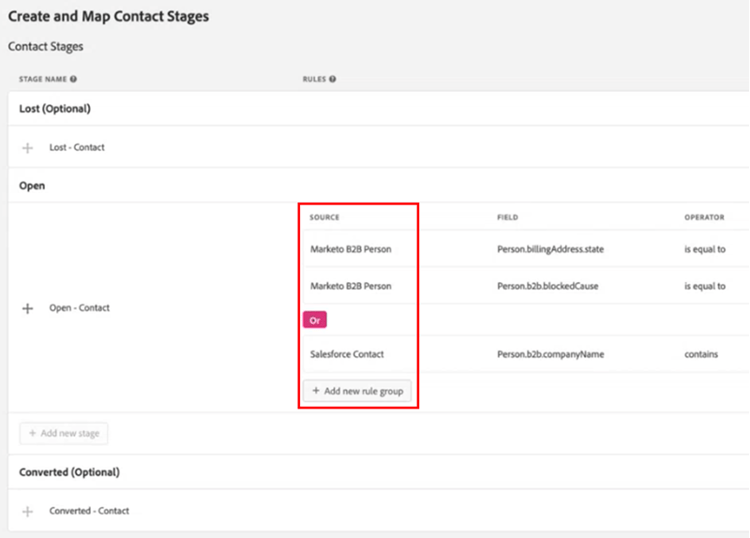Click the Lost (Optional) section header

55,109
